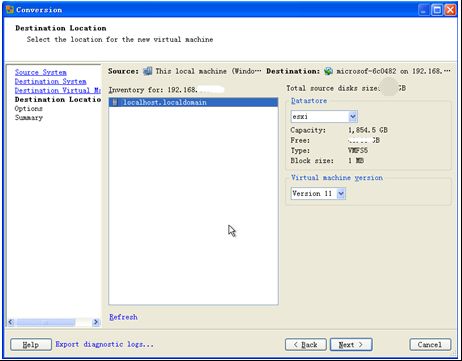The height and width of the screenshot is (361, 462).
Task: Minimize the Conversion window
Action: [423, 10]
